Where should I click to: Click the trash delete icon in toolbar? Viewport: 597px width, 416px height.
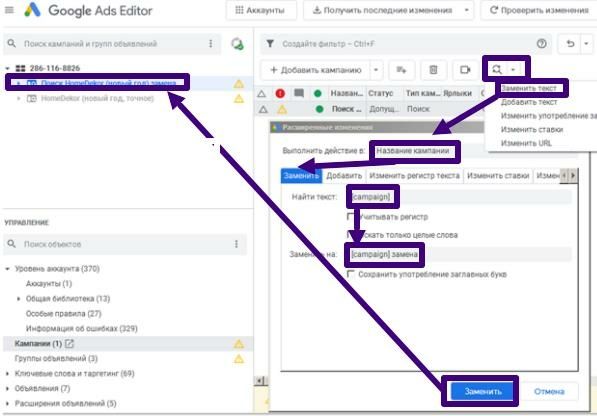coord(433,70)
